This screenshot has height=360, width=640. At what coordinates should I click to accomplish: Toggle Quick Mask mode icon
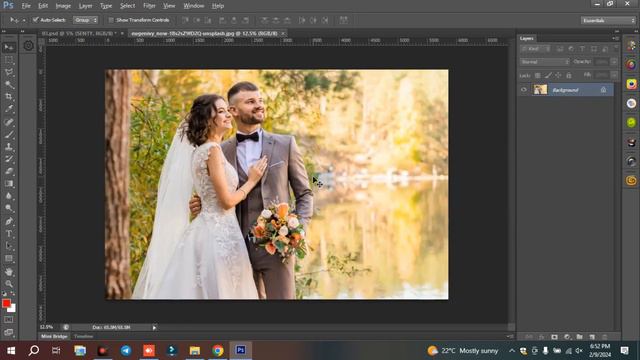click(9, 320)
